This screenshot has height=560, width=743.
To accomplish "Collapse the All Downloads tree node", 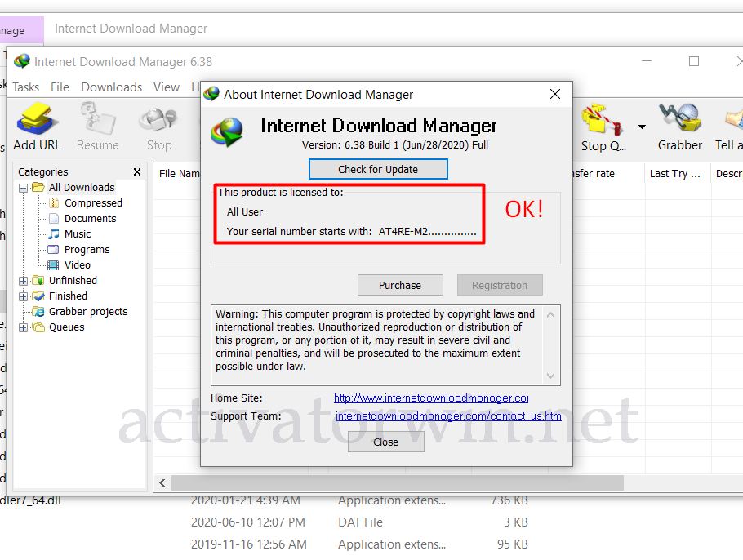I will 23,188.
